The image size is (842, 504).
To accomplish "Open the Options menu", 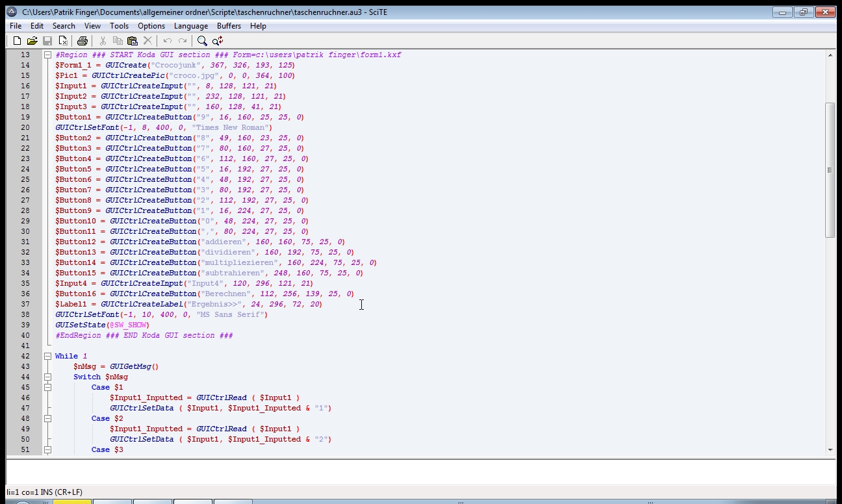I will (151, 26).
